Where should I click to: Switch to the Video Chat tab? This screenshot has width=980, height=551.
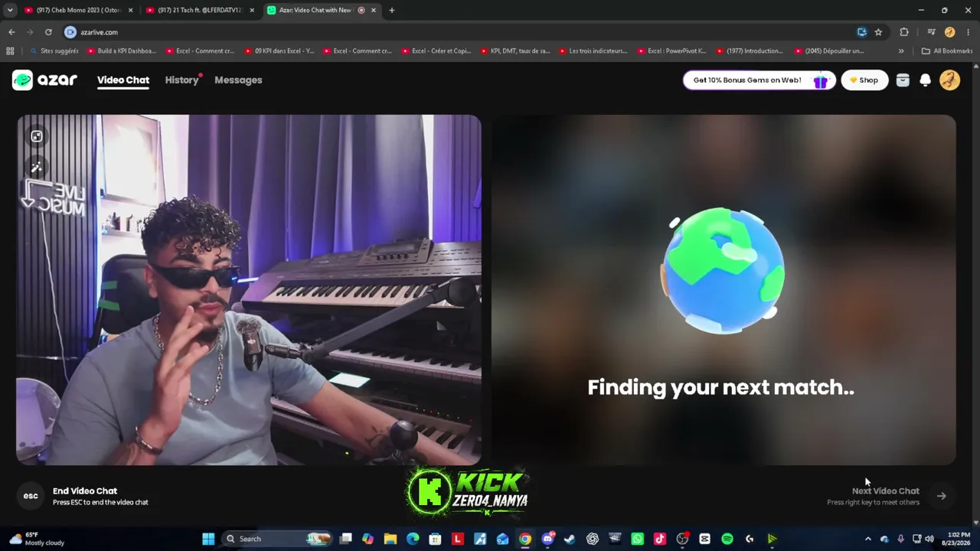point(123,80)
